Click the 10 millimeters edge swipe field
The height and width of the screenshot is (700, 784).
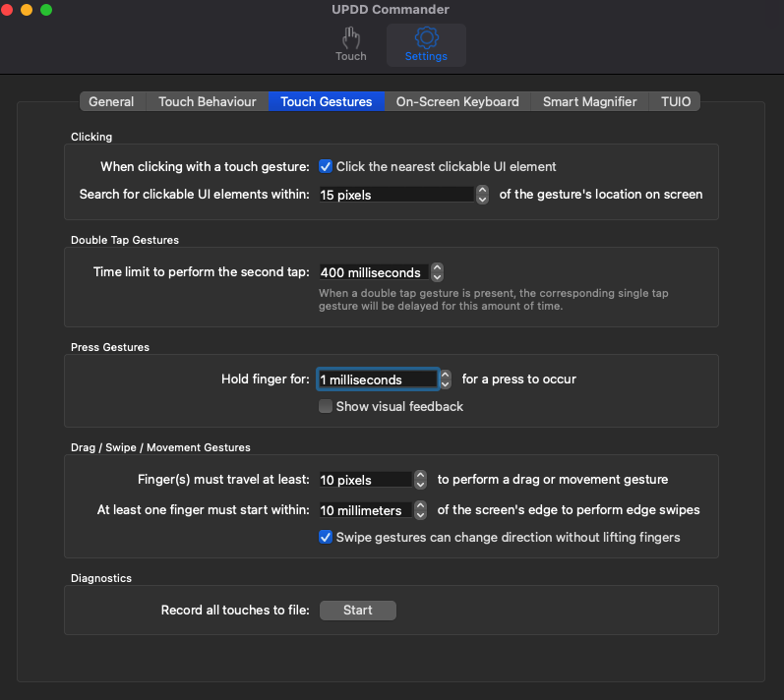365,510
